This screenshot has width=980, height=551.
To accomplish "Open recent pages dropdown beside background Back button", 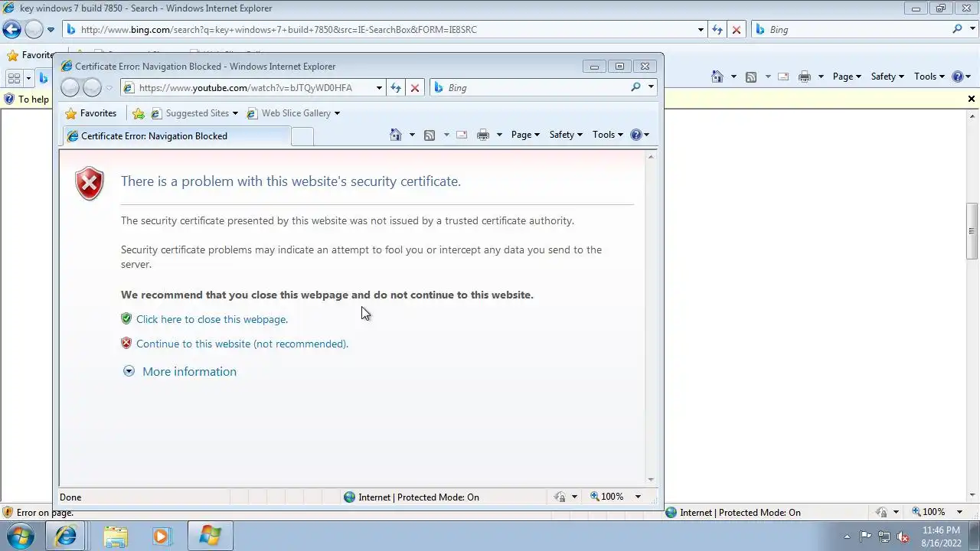I will 51,30.
